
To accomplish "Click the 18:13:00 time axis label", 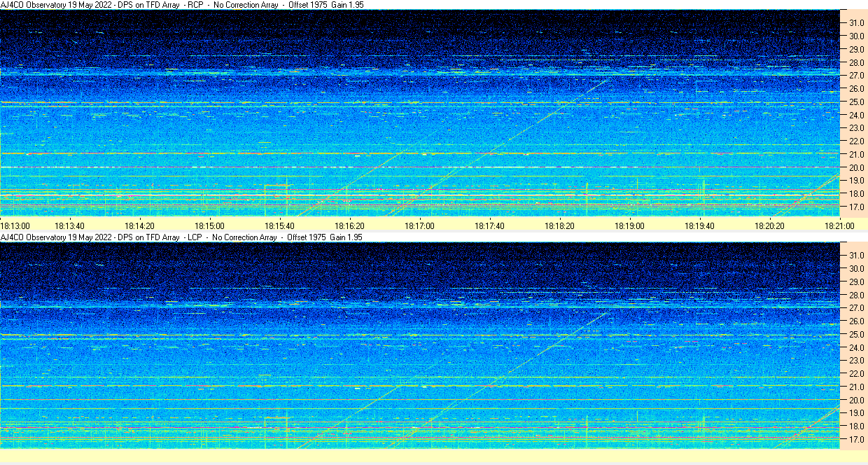I will click(x=15, y=225).
